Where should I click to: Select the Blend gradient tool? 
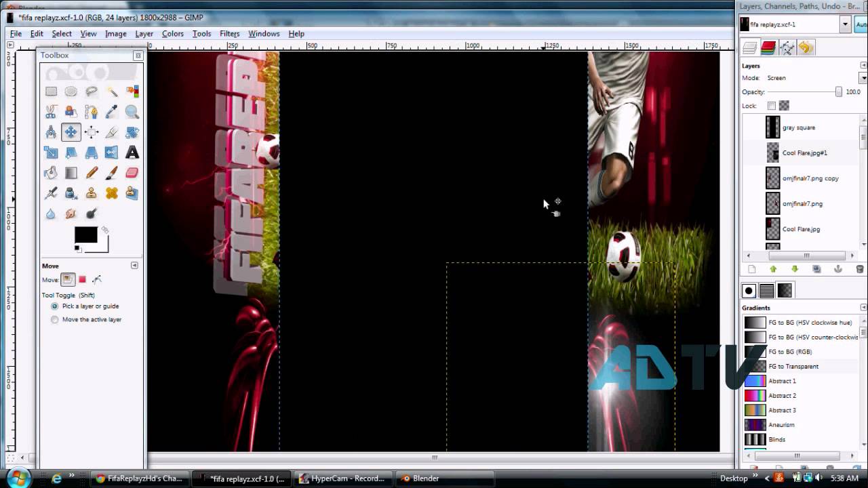pos(71,173)
